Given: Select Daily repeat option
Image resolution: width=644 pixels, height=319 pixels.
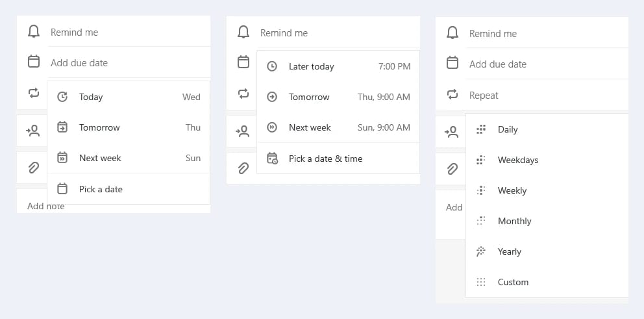Looking at the screenshot, I should pos(547,129).
